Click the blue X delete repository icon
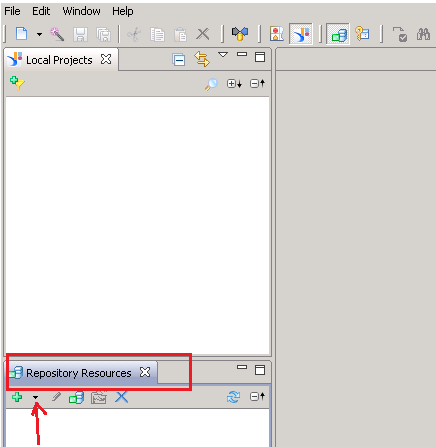 [x=122, y=397]
